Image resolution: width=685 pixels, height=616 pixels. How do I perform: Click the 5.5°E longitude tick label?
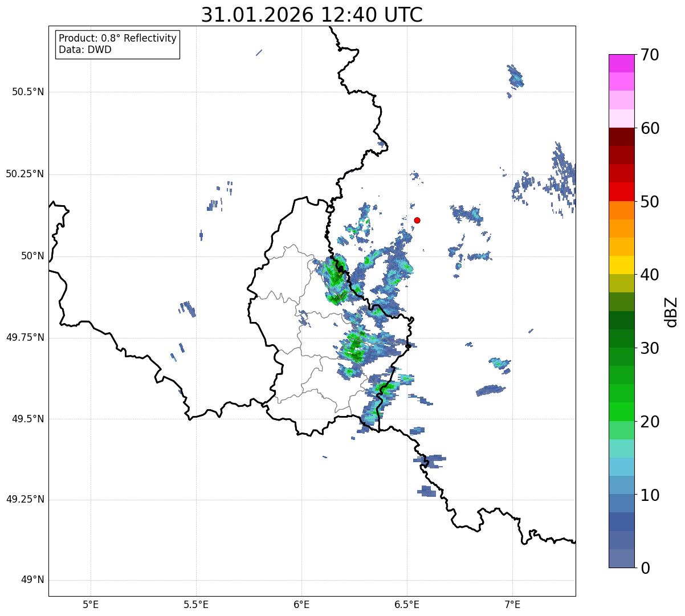(x=196, y=604)
